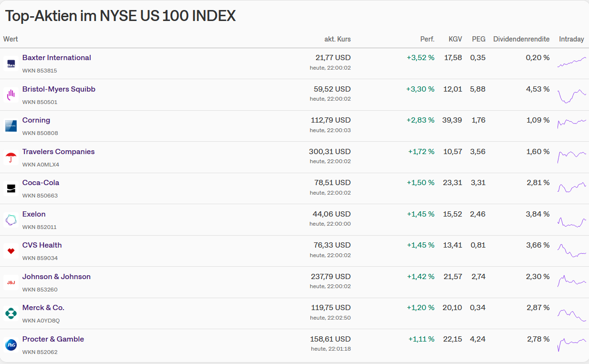Image resolution: width=589 pixels, height=364 pixels.
Task: Follow the Procter & Gamble link
Action: point(53,339)
